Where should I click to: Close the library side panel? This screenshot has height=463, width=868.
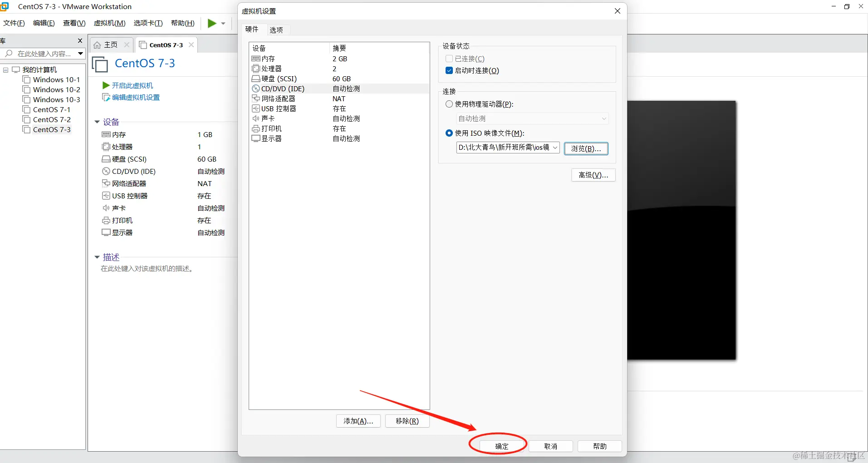tap(80, 40)
